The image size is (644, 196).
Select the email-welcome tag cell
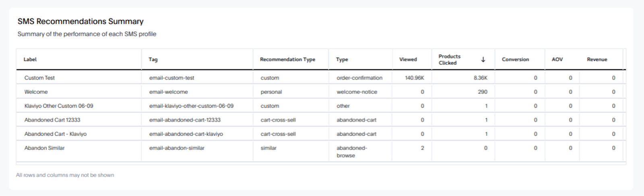168,92
